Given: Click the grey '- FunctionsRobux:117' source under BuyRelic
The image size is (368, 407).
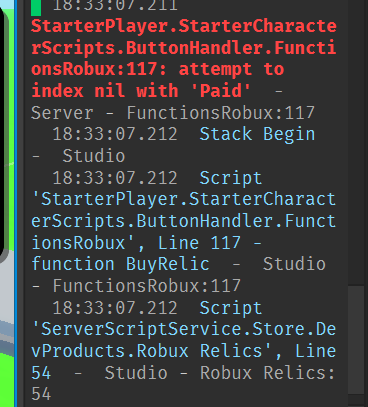Looking at the screenshot, I should point(136,286).
